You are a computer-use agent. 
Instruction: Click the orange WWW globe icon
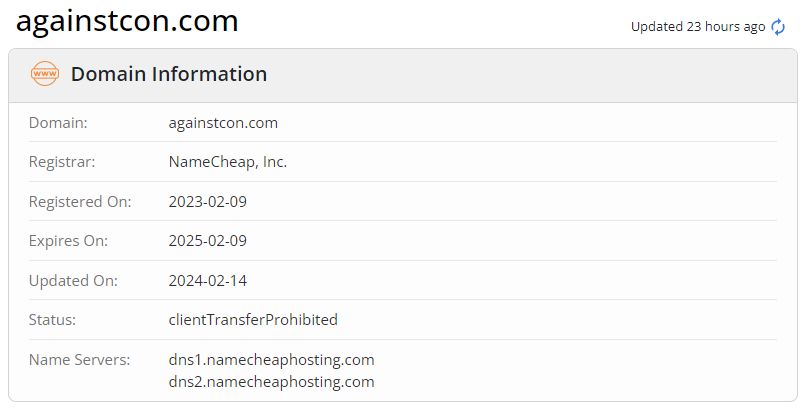(x=45, y=74)
